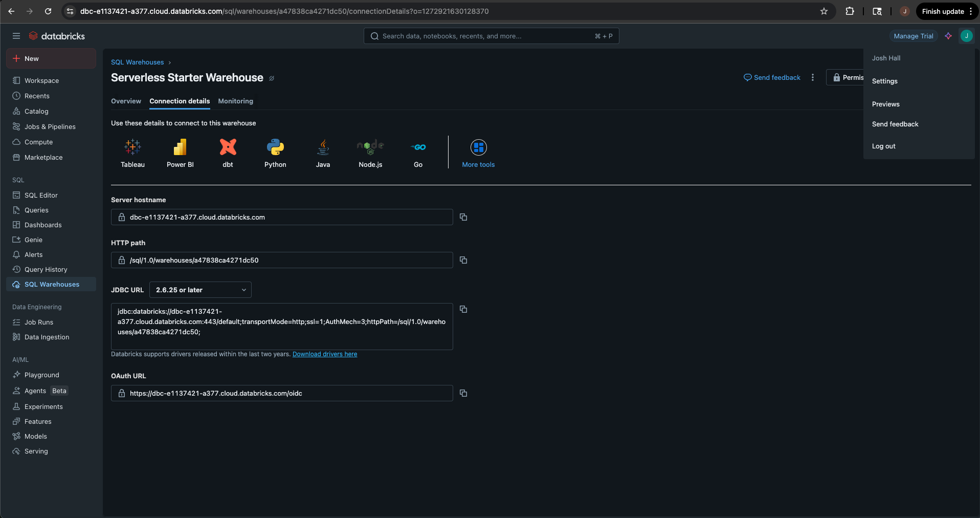Click Send feedback link in header

(x=772, y=77)
